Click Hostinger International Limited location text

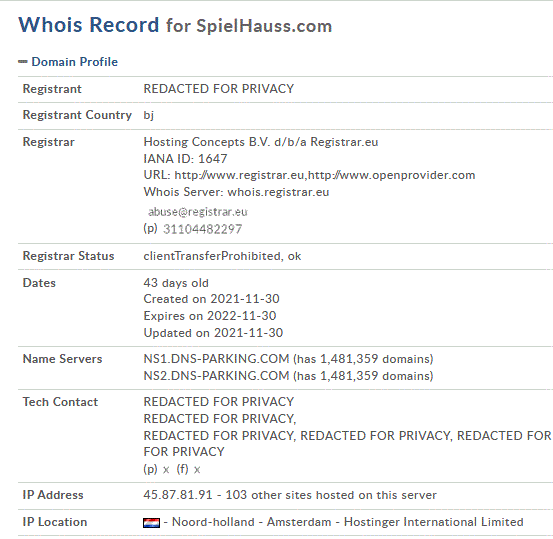pos(433,522)
